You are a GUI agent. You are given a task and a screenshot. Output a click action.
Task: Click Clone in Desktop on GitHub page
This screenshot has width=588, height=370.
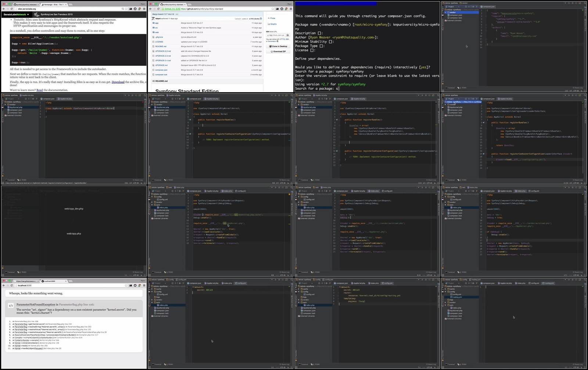pos(279,46)
